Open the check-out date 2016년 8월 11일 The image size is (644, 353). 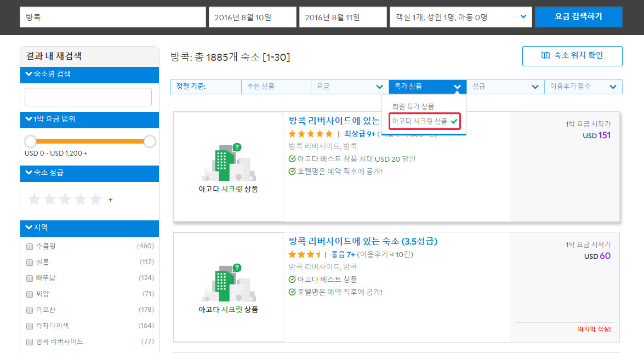[343, 17]
